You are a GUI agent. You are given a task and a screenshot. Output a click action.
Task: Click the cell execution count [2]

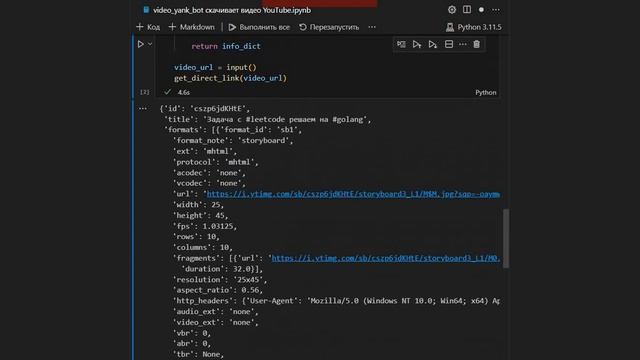point(144,92)
